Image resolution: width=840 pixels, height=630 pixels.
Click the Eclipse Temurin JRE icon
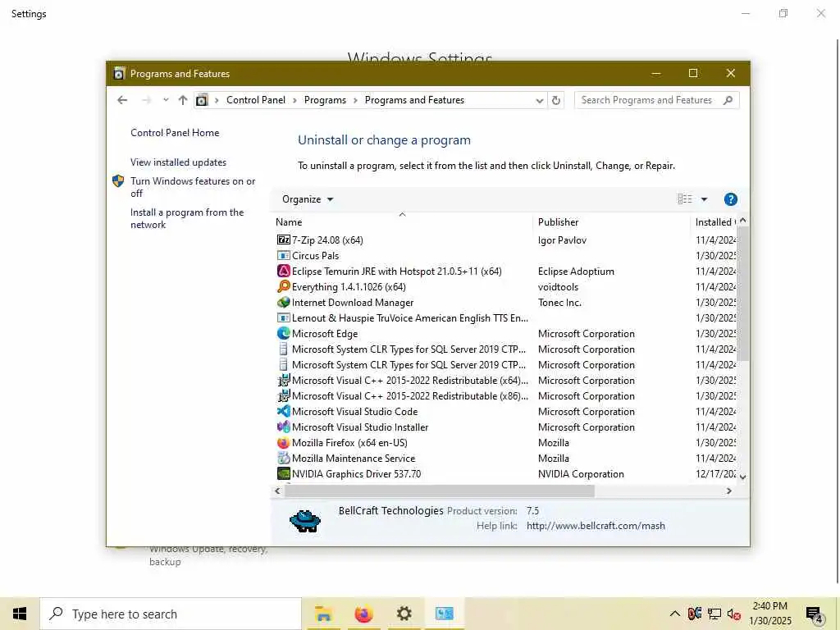(283, 271)
